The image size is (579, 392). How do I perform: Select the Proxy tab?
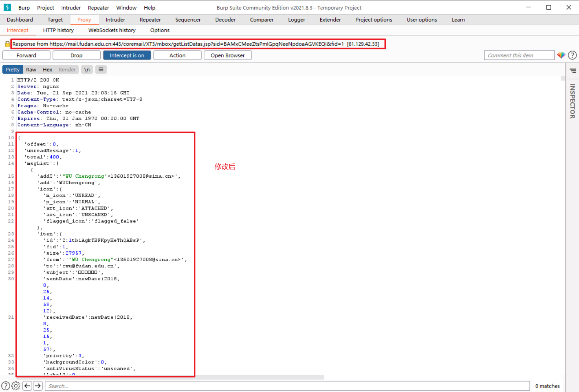coord(84,20)
